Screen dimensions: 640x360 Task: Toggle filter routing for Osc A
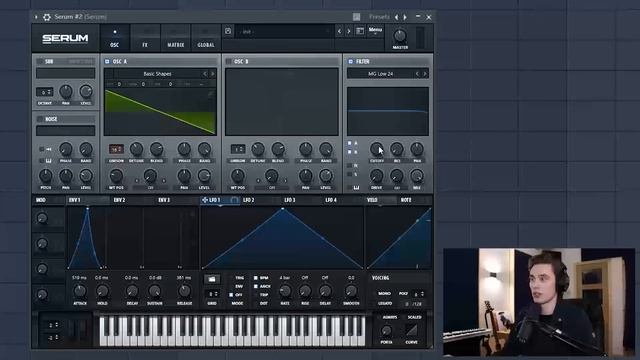coord(350,143)
